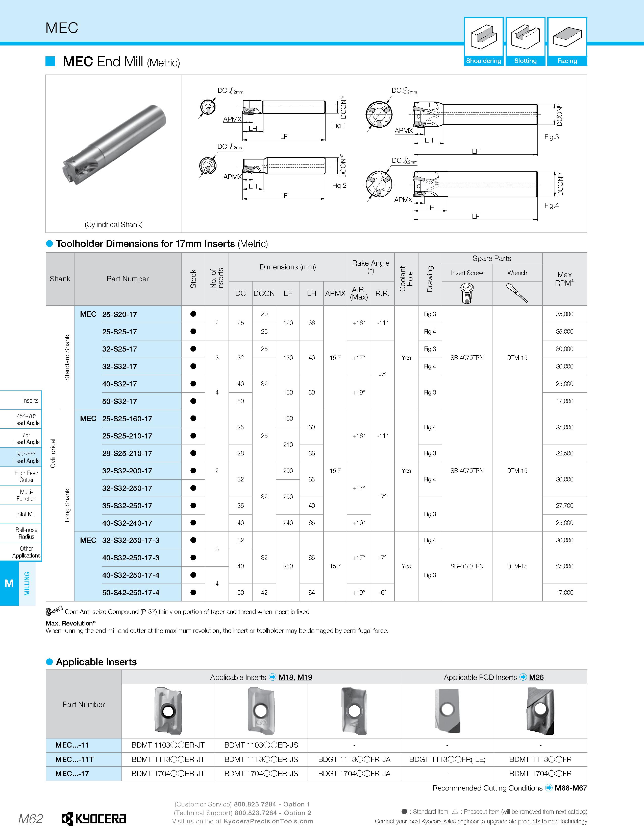Click the Fig.1 drawing label
This screenshot has width=644, height=834.
339,125
